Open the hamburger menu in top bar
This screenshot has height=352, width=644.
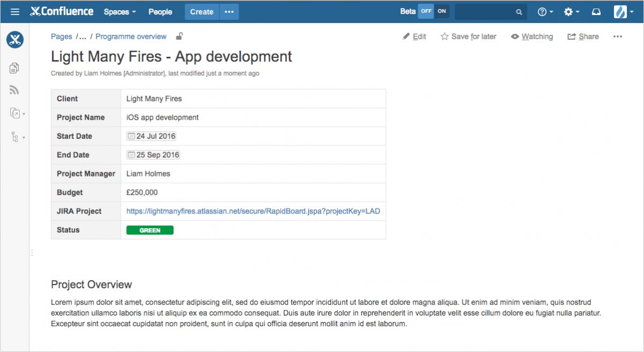click(x=15, y=12)
